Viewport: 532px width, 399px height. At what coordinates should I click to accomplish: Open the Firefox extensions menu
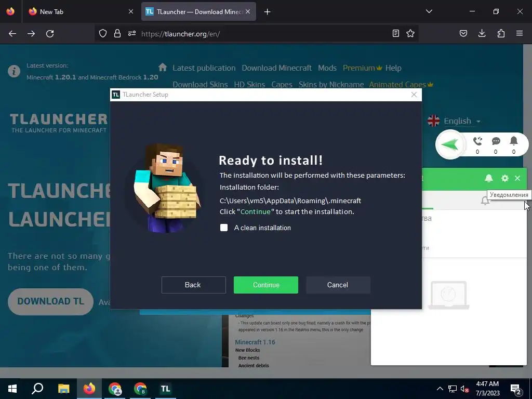click(501, 33)
